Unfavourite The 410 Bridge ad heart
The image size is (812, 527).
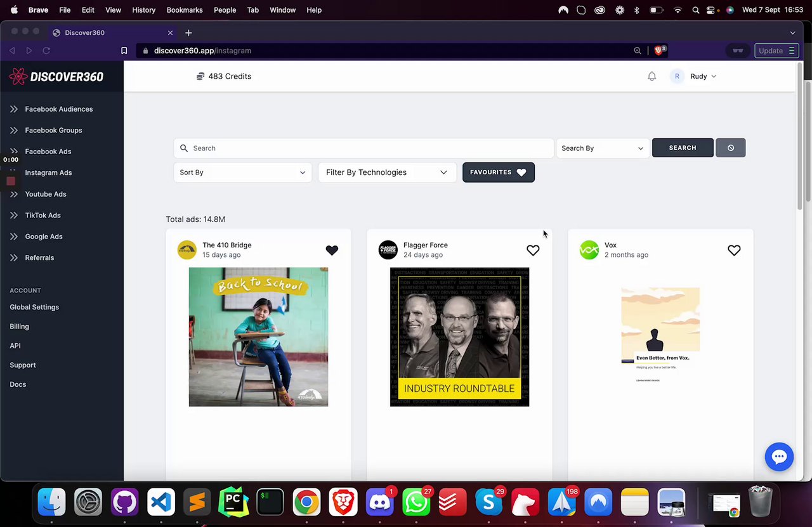tap(332, 250)
